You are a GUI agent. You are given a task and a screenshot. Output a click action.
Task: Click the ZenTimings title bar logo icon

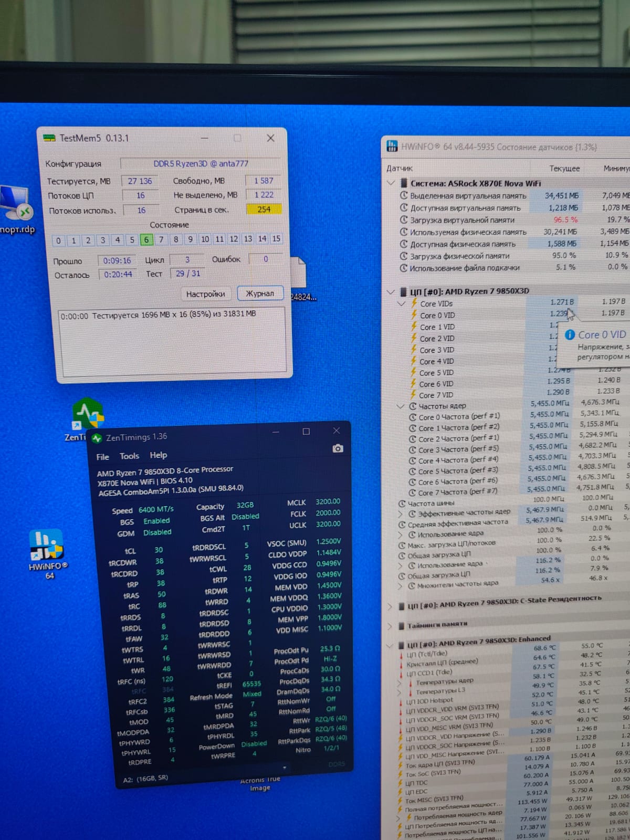pos(97,438)
